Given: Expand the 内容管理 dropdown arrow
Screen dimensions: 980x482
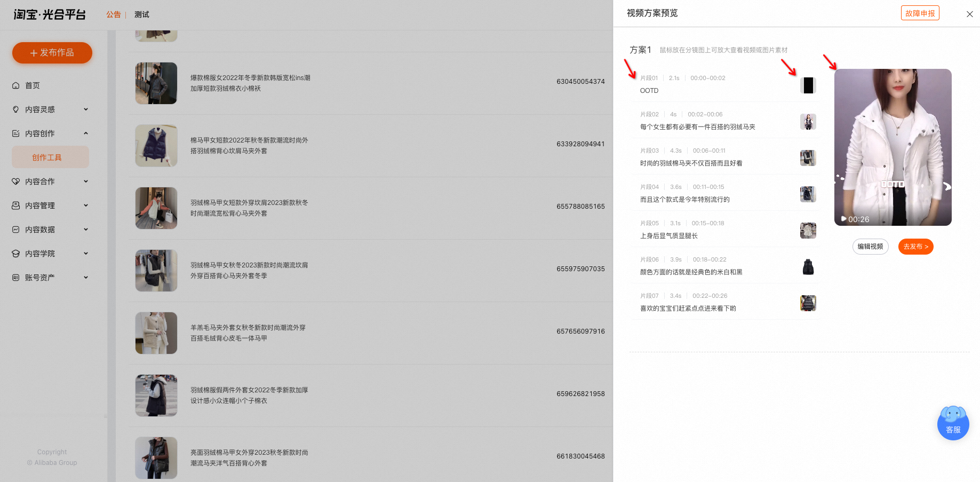Looking at the screenshot, I should click(x=86, y=206).
